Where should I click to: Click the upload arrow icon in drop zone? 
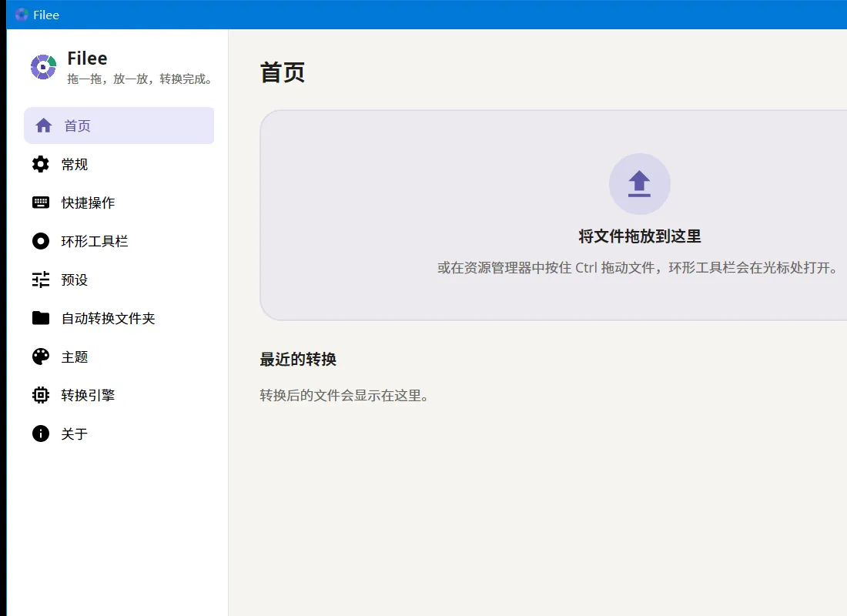point(640,184)
